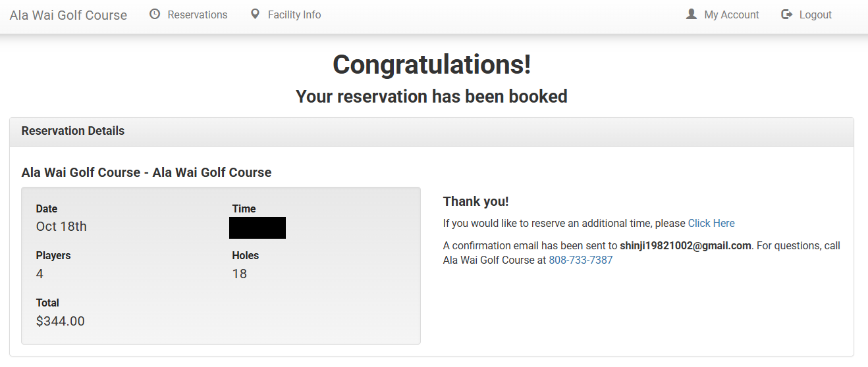
Task: Click the Thank you! heading
Action: point(475,201)
